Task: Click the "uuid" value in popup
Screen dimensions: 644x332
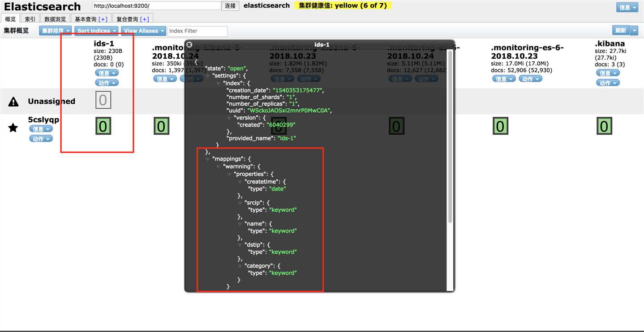Action: click(289, 111)
